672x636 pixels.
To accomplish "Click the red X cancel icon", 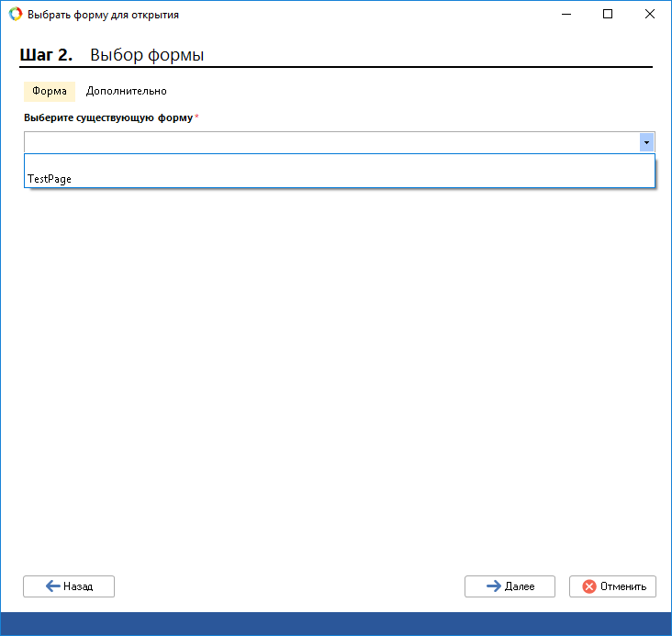I will 589,586.
